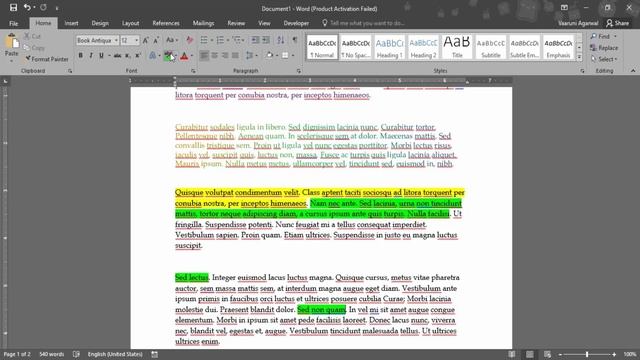
Task: Open the font size 12 dropdown
Action: point(136,40)
